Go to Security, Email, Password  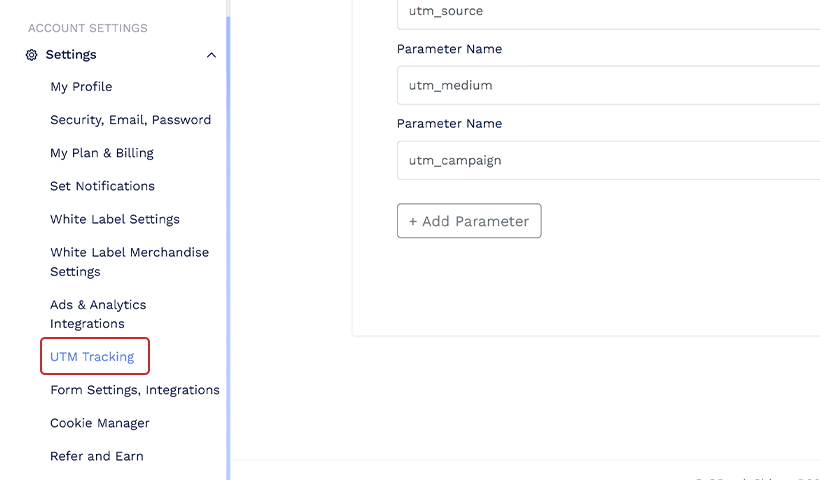pyautogui.click(x=131, y=120)
